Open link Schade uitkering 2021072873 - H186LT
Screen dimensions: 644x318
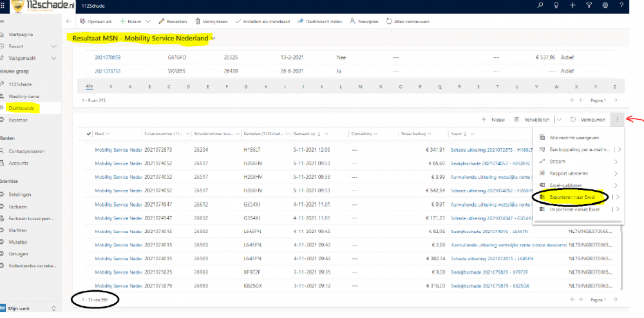point(491,150)
